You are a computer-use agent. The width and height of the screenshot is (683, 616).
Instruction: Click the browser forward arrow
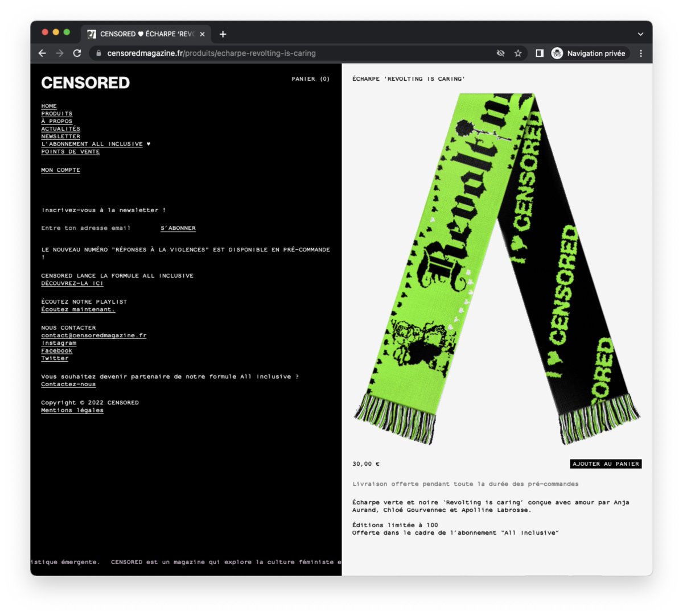(60, 53)
